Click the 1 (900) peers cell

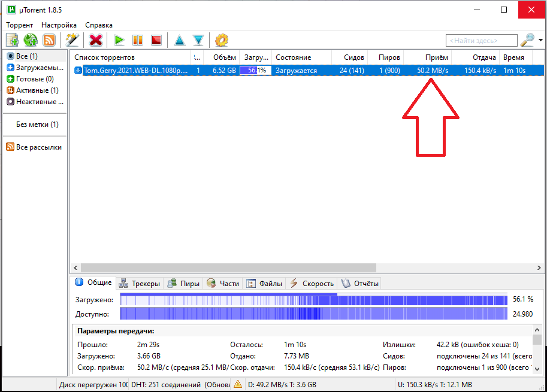pyautogui.click(x=389, y=71)
